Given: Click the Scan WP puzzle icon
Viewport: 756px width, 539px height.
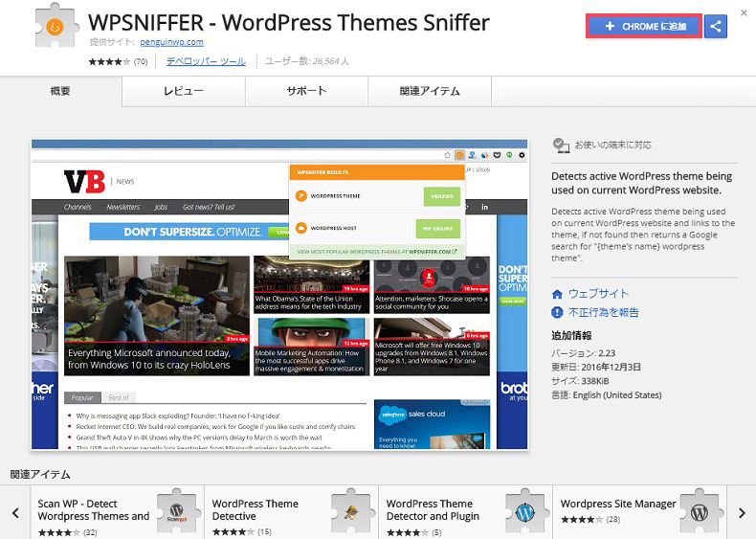Looking at the screenshot, I should click(x=177, y=511).
